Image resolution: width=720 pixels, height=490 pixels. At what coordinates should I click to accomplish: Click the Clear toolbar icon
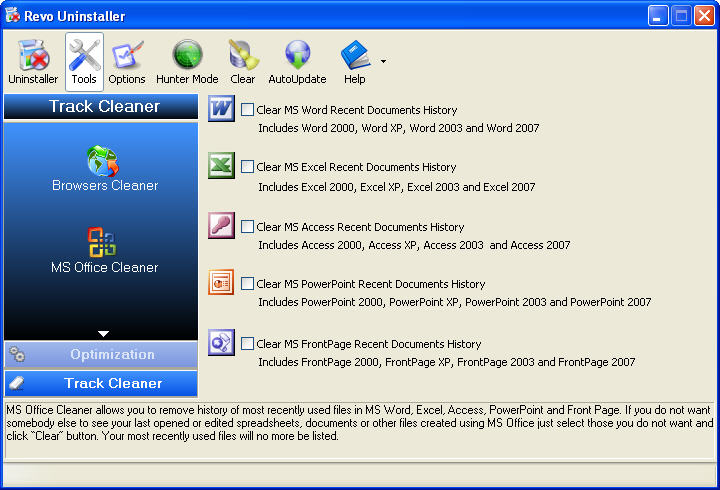(242, 61)
